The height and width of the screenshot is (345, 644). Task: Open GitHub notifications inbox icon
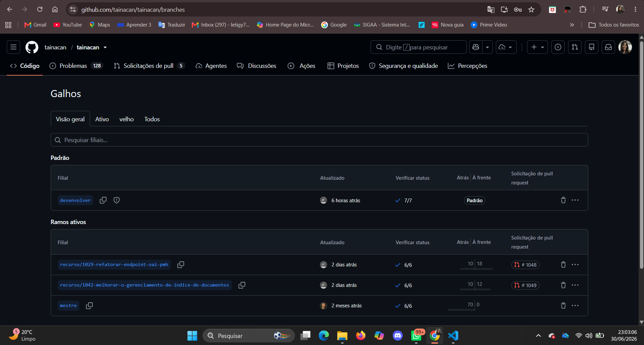[608, 47]
